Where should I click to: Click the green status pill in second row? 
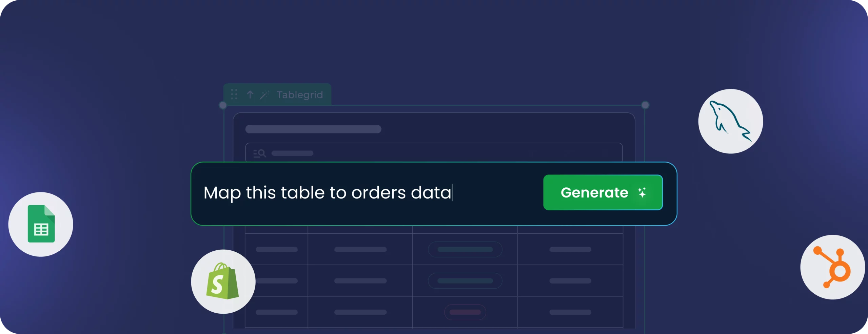(x=465, y=281)
